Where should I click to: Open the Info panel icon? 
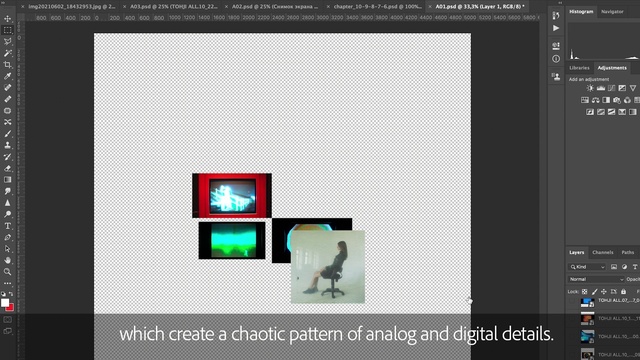(556, 59)
